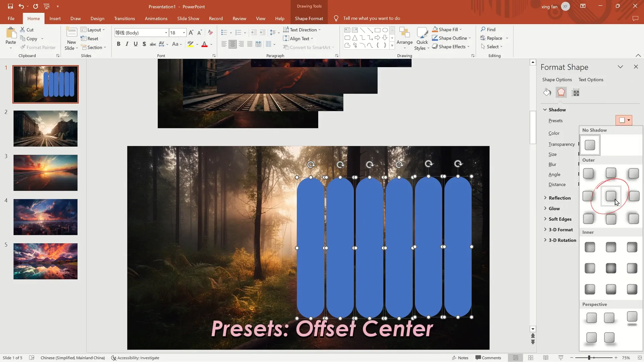Center align the paragraph text
Viewport: 644px width, 362px height.
[232, 44]
